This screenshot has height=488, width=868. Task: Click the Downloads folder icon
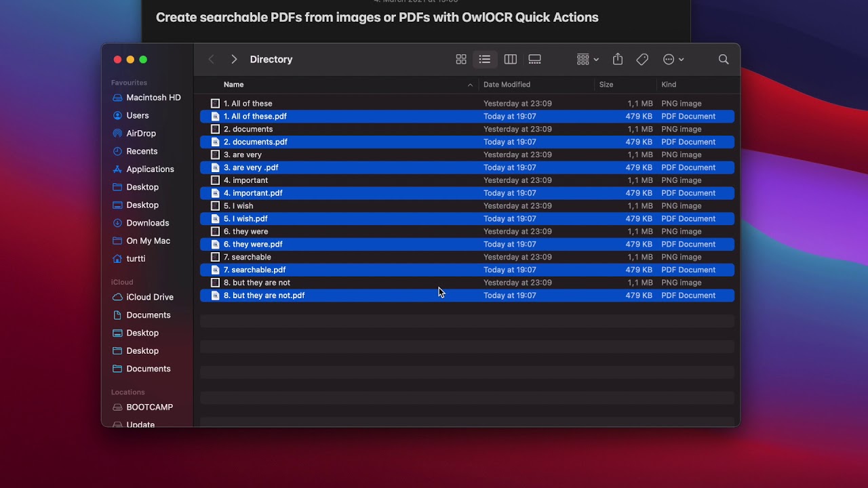click(x=117, y=223)
